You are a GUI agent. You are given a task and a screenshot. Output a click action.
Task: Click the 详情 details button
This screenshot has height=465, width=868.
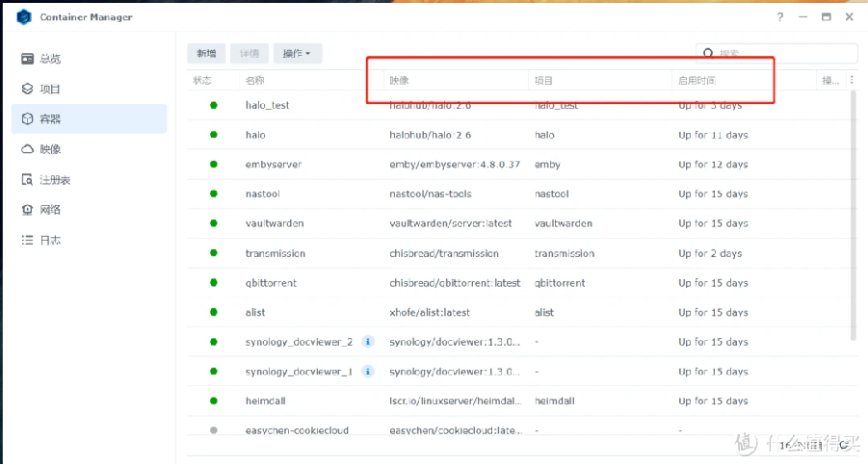[250, 54]
